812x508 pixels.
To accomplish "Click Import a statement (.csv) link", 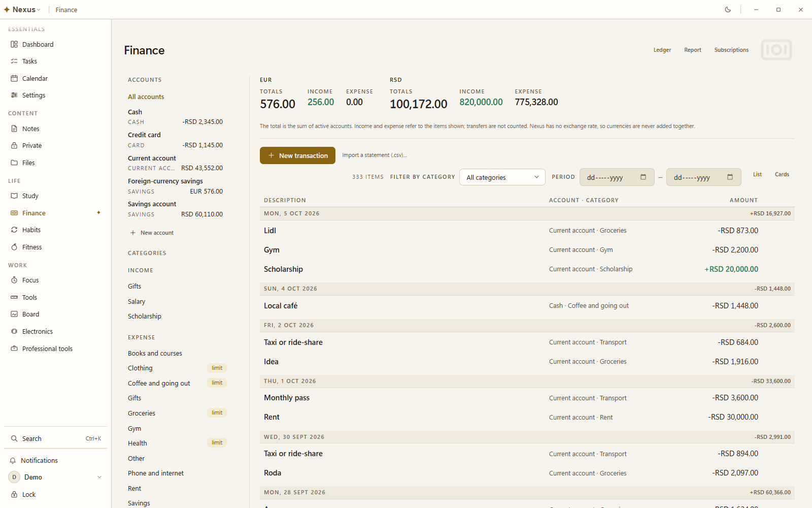I will pyautogui.click(x=375, y=155).
